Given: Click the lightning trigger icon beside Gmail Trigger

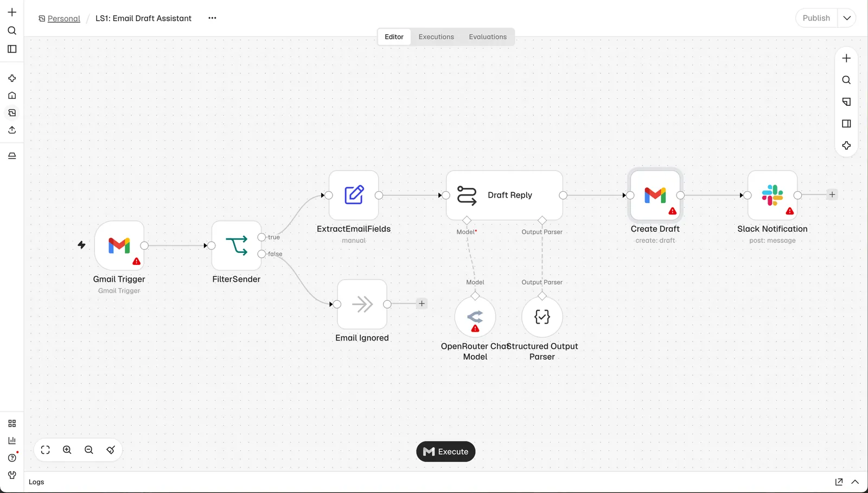Looking at the screenshot, I should [81, 245].
